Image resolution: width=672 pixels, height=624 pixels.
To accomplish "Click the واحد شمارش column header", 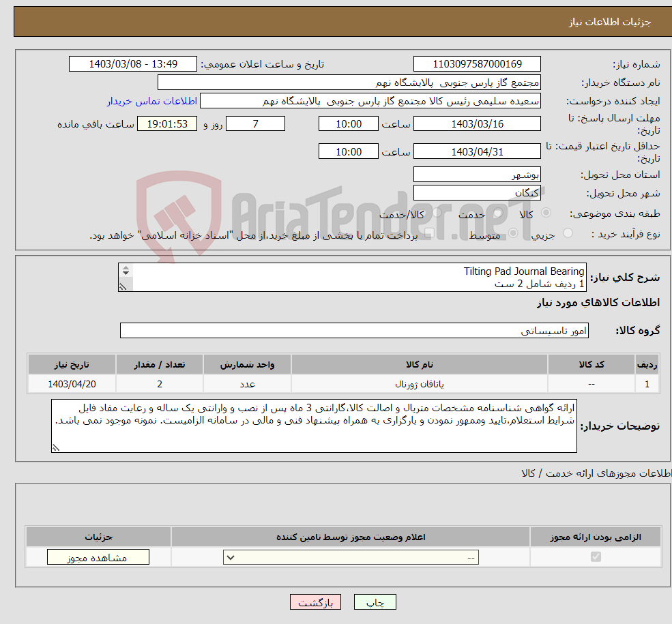I will (247, 364).
